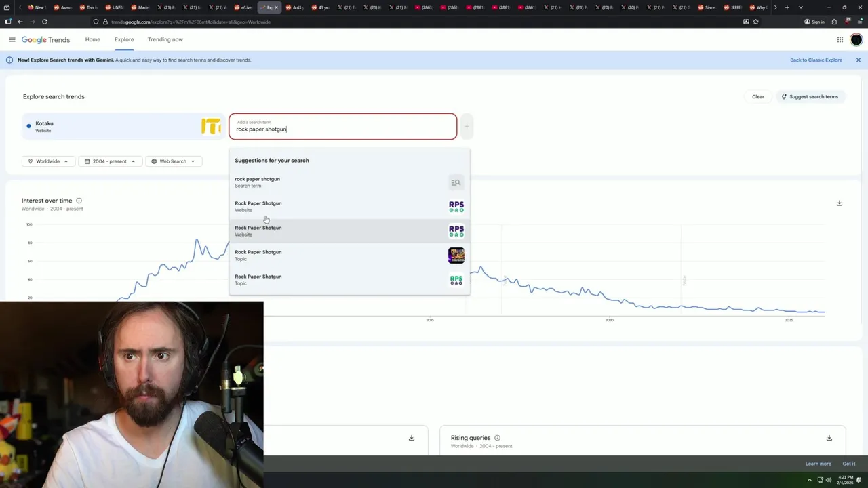Open the 2004 - present date dropdown
Screen dimensions: 868x488
pos(110,161)
